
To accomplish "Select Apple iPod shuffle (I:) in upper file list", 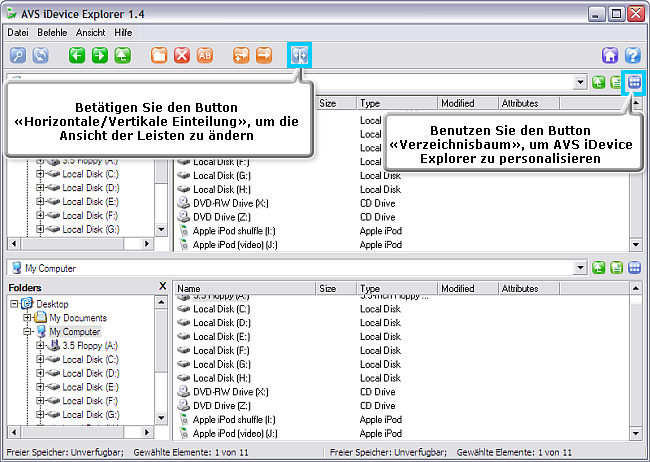I will [x=234, y=231].
